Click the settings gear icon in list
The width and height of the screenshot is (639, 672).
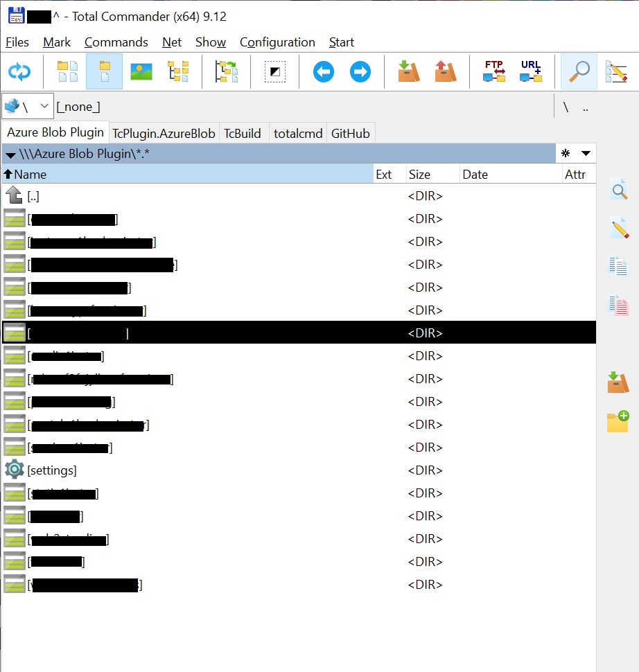(x=15, y=470)
